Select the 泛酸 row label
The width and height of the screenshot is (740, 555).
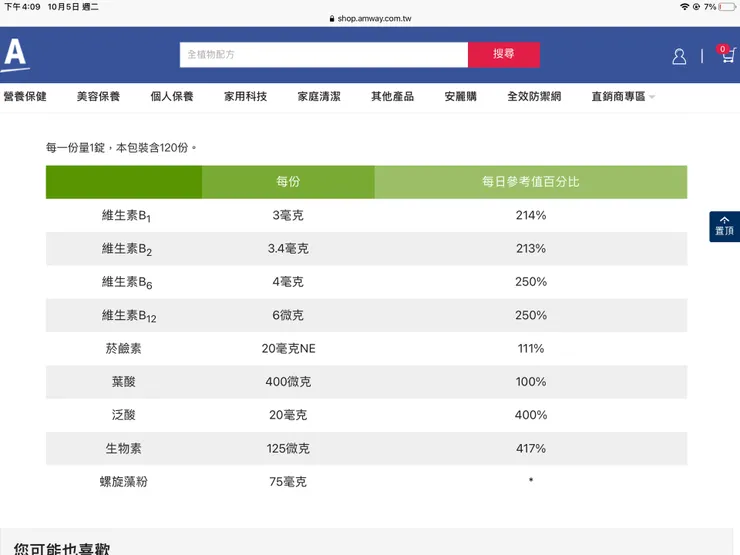pyautogui.click(x=124, y=415)
